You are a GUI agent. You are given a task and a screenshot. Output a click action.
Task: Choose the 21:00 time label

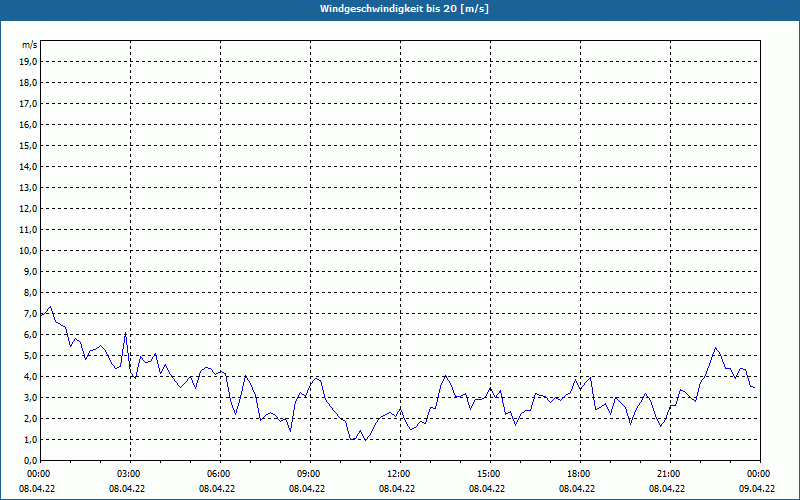pos(666,474)
